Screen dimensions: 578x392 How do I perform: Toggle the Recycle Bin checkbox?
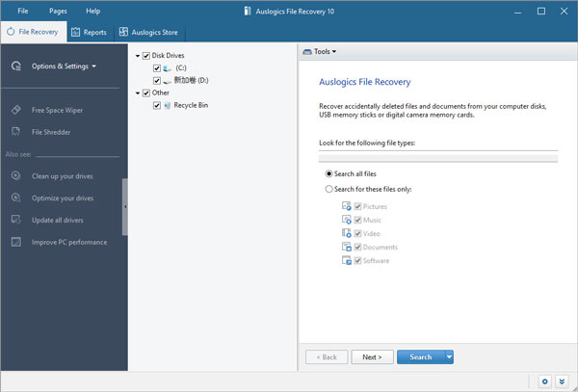pyautogui.click(x=157, y=105)
